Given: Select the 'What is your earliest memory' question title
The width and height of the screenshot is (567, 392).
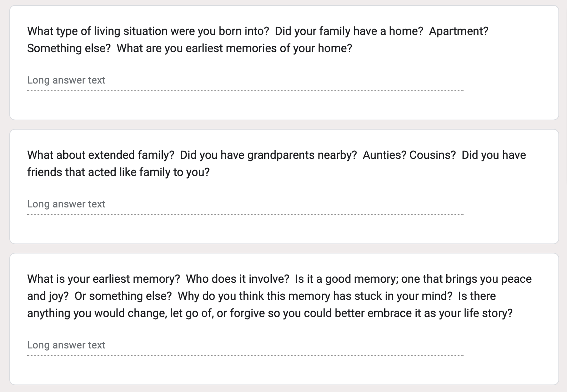Looking at the screenshot, I should click(x=280, y=296).
